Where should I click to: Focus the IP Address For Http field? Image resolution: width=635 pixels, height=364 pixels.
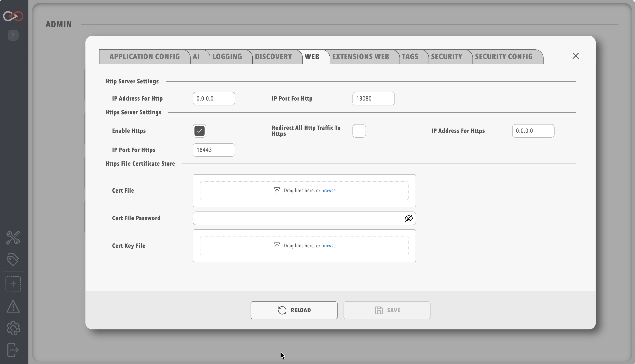click(x=214, y=98)
